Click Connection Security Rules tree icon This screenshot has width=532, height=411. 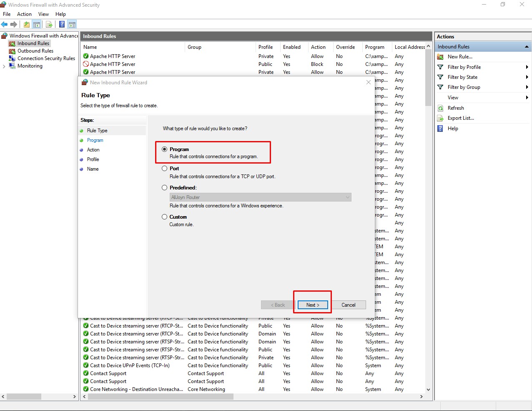(12, 58)
